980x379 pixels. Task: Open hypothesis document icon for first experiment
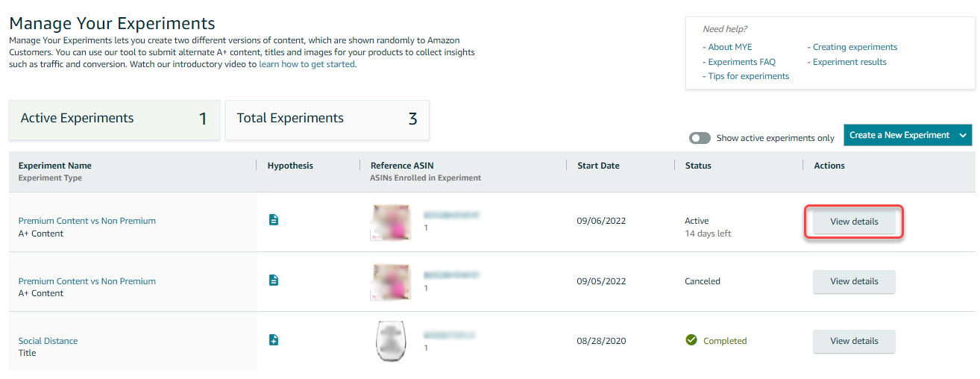pyautogui.click(x=273, y=220)
